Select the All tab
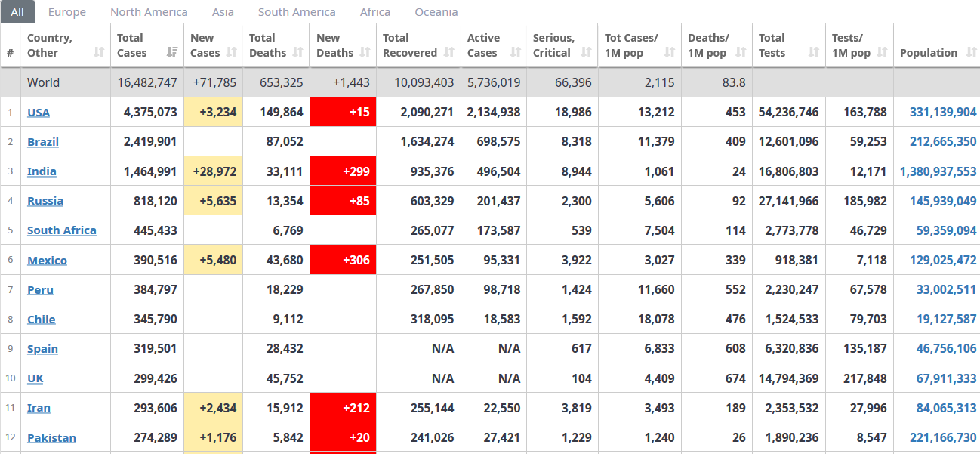The height and width of the screenshot is (454, 980). tap(17, 12)
